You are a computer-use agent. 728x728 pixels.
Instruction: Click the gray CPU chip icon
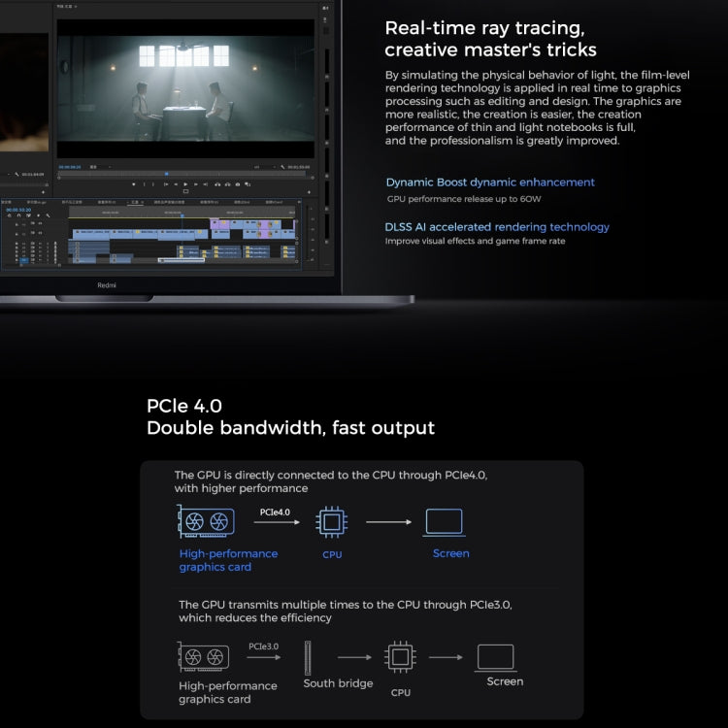[x=400, y=657]
